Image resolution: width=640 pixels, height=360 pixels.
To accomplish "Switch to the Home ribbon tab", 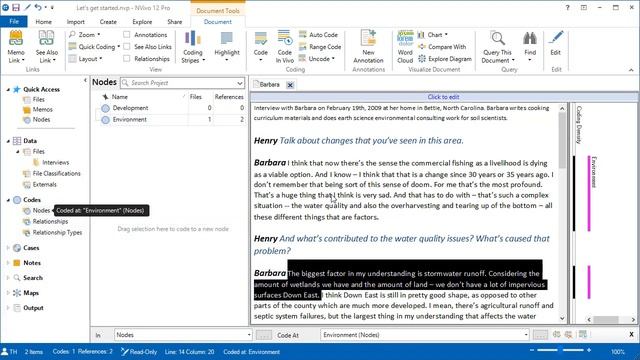I will pyautogui.click(x=43, y=22).
